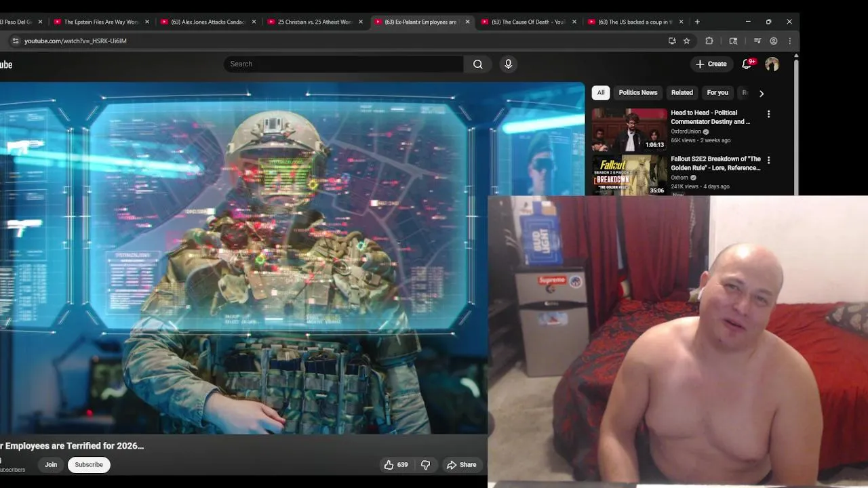
Task: Open the browser profile icon
Action: click(x=773, y=41)
